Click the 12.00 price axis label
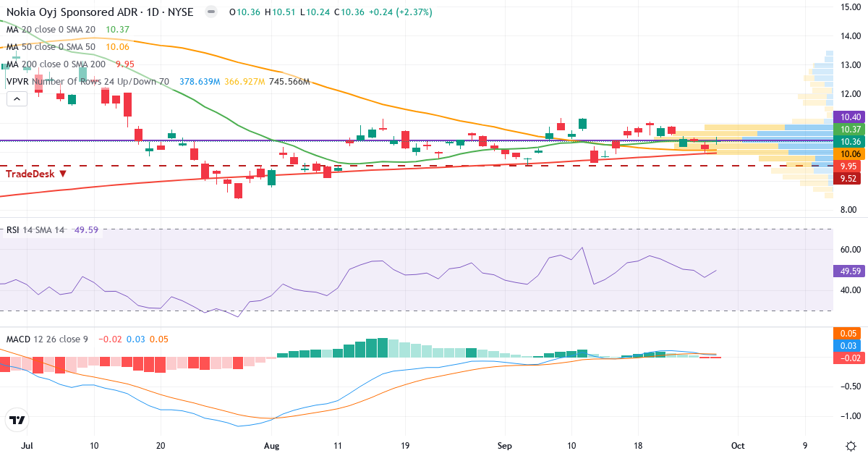The height and width of the screenshot is (456, 868). 849,94
